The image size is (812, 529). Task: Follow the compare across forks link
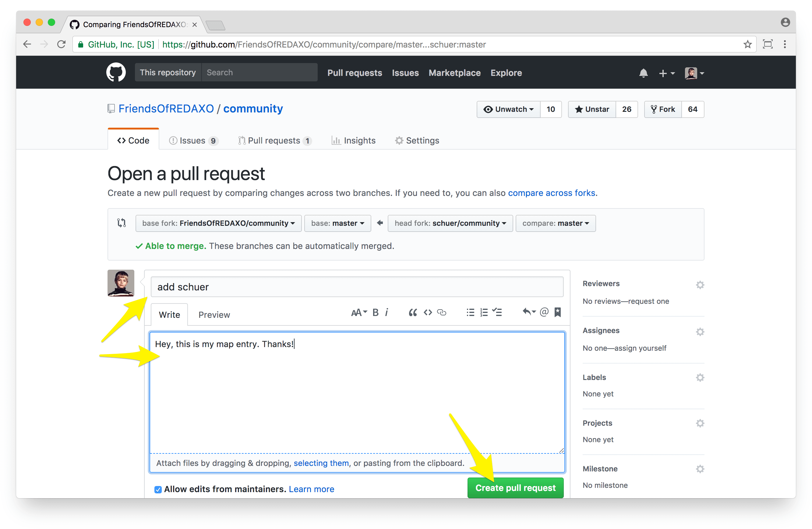[x=552, y=193]
